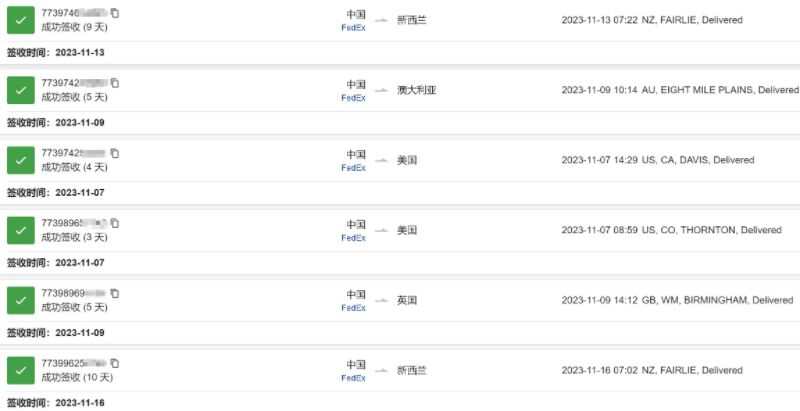This screenshot has height=411, width=800.
Task: Copy tracking number of 10-day Fairlie shipment
Action: 115,364
